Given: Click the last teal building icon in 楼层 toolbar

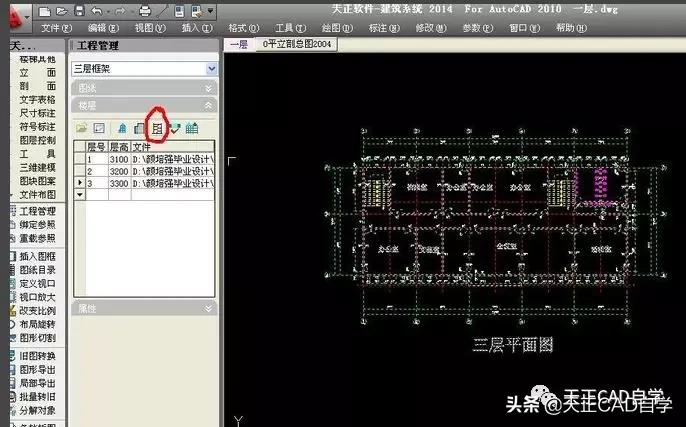Looking at the screenshot, I should (x=192, y=128).
